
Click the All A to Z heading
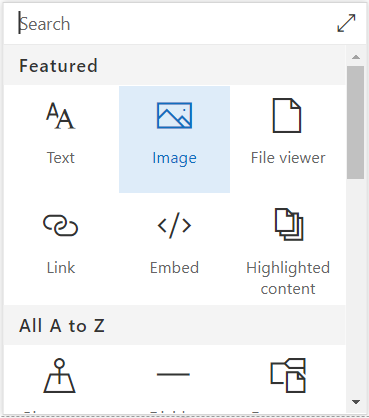pos(62,326)
